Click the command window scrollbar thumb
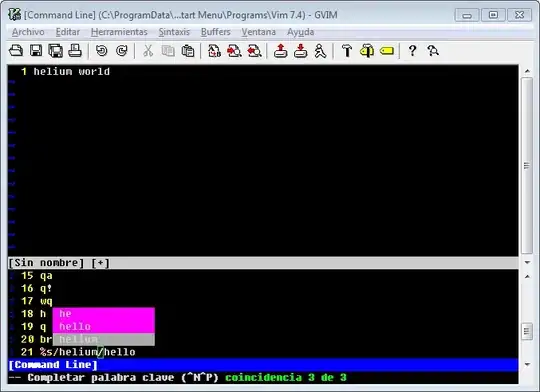Image resolution: width=540 pixels, height=392 pixels. click(x=527, y=331)
